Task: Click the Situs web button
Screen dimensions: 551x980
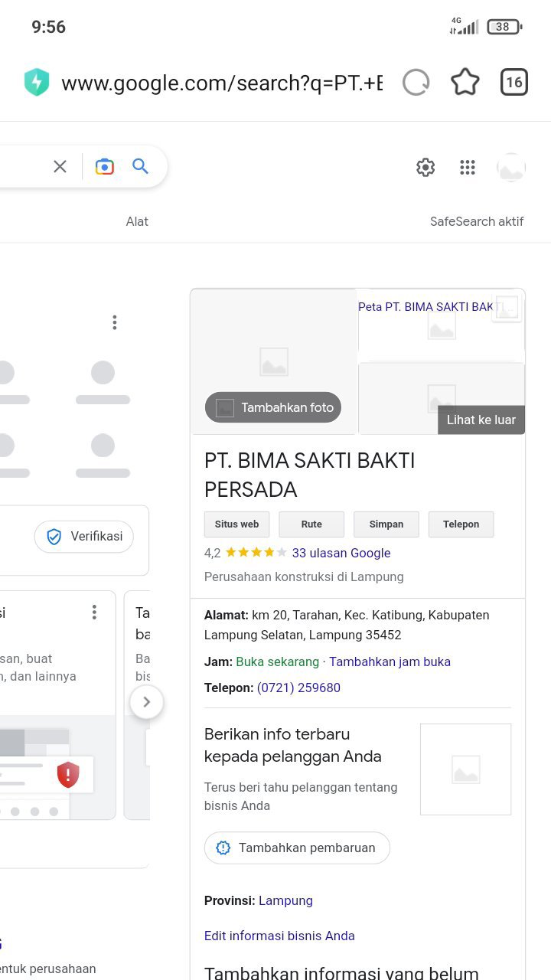Action: coord(236,524)
